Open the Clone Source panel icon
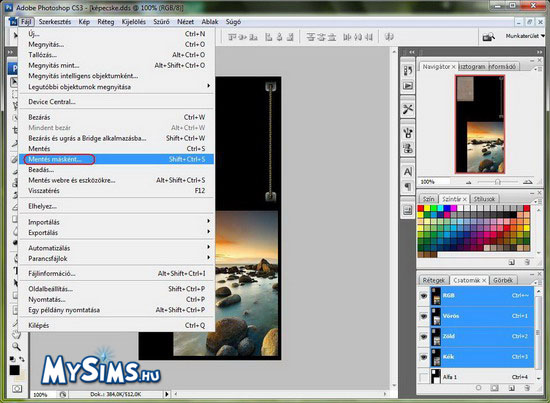Viewport: 550px width, 403px height. (x=408, y=148)
